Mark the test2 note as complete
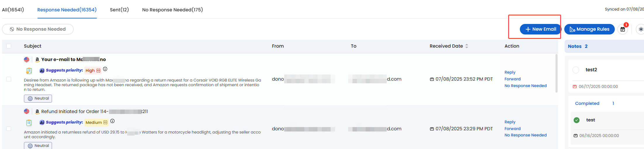The height and width of the screenshot is (149, 644). click(576, 70)
